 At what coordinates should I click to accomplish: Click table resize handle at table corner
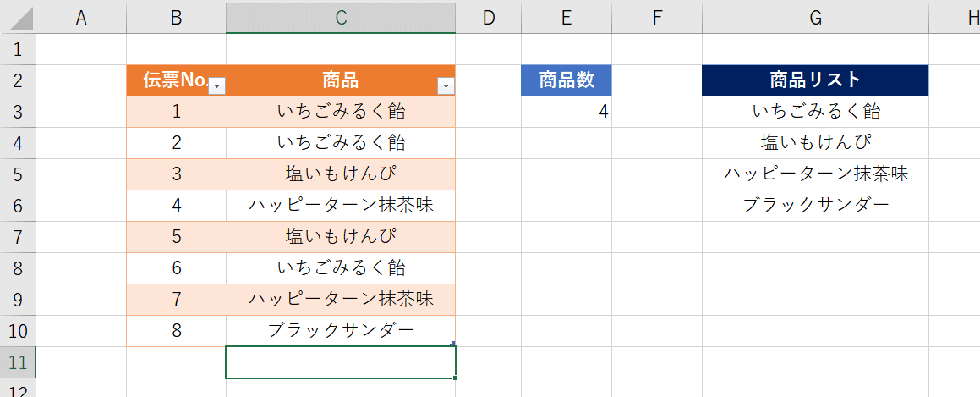tap(452, 343)
